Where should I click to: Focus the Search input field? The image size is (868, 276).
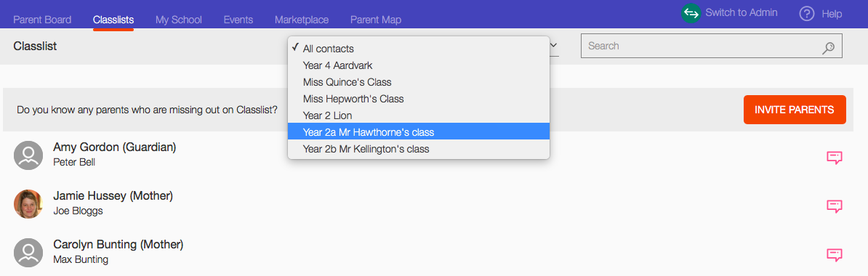[x=712, y=46]
